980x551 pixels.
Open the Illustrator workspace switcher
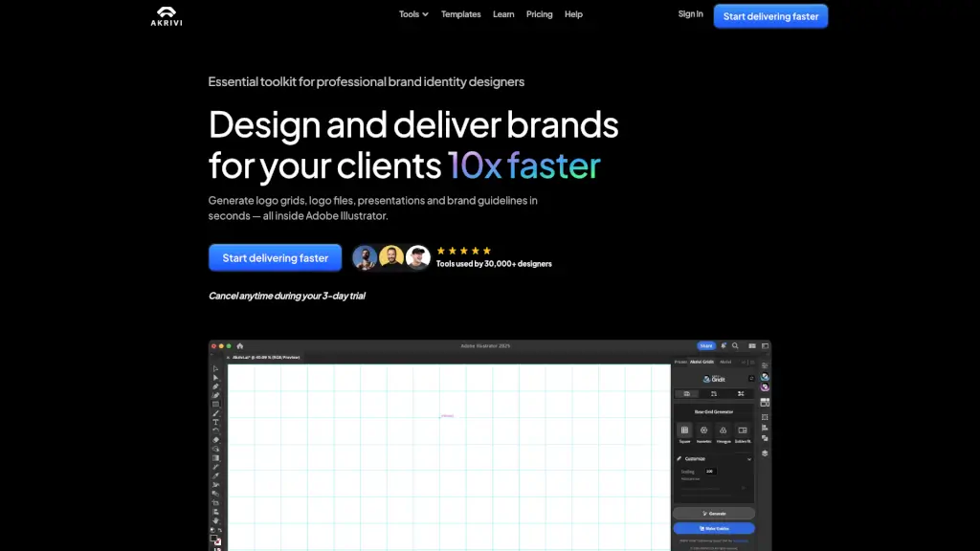coord(752,345)
